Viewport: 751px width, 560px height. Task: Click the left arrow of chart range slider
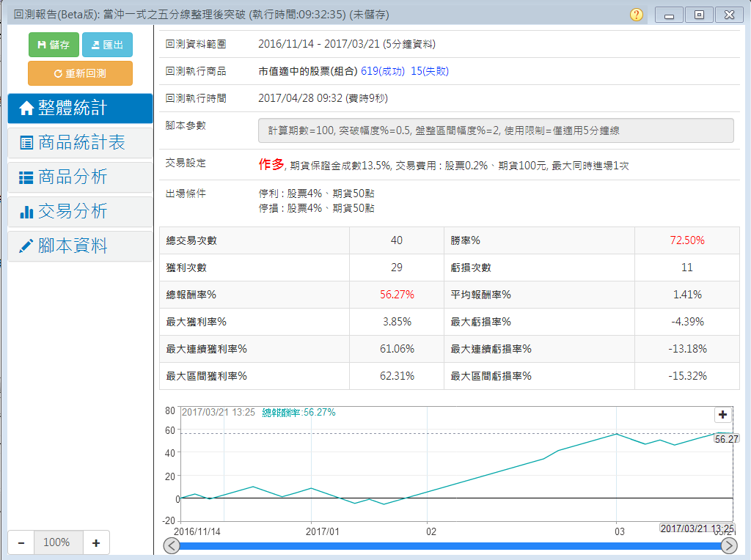(172, 545)
